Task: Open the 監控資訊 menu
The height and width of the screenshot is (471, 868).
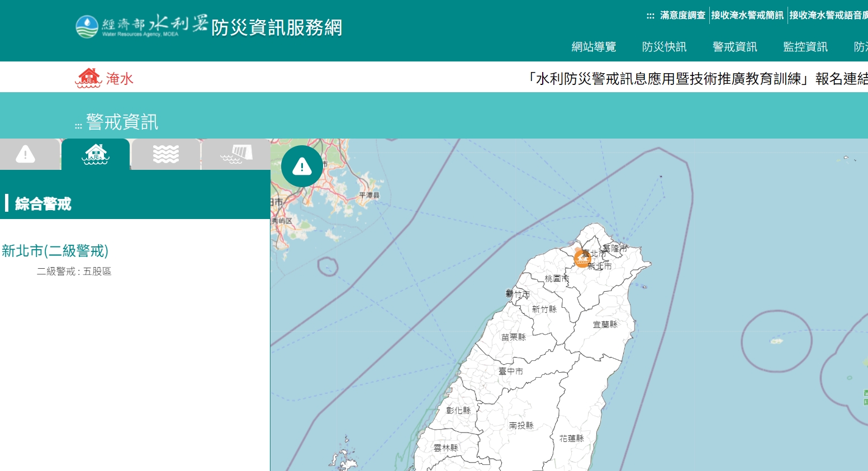Action: (805, 47)
